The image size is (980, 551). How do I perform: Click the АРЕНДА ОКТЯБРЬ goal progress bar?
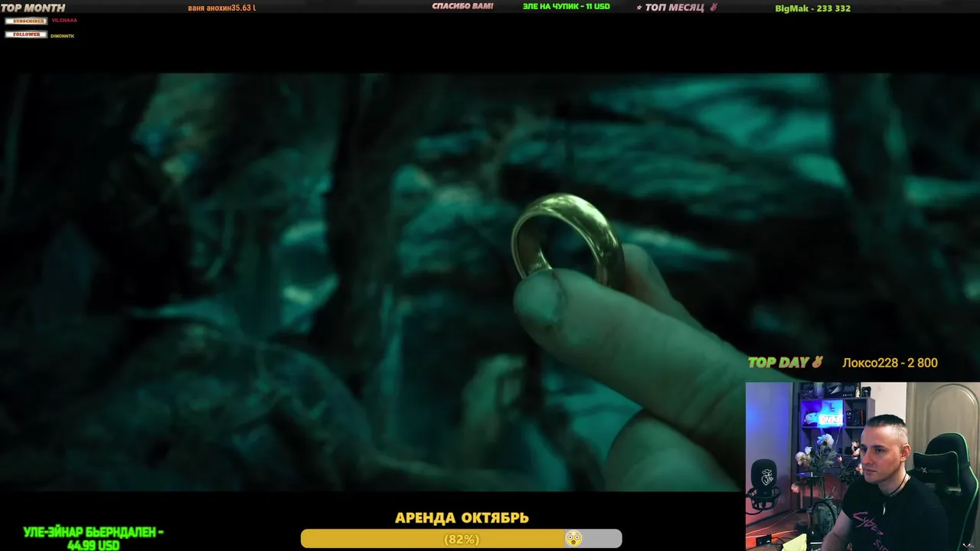[x=461, y=539]
